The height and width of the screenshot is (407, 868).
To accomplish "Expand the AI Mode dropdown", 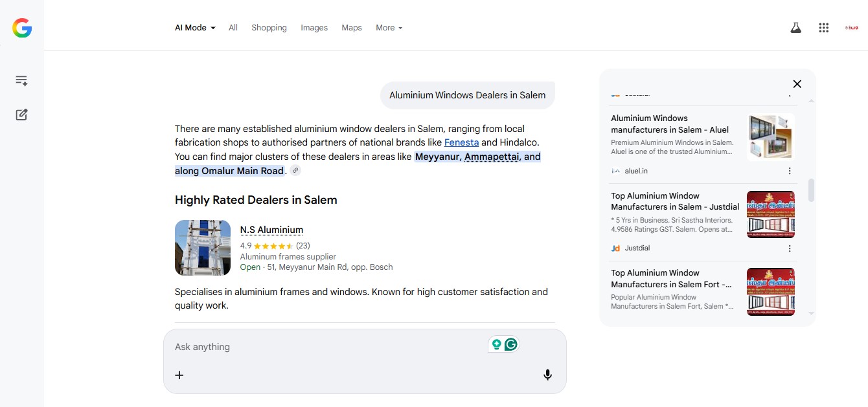I will tap(195, 28).
